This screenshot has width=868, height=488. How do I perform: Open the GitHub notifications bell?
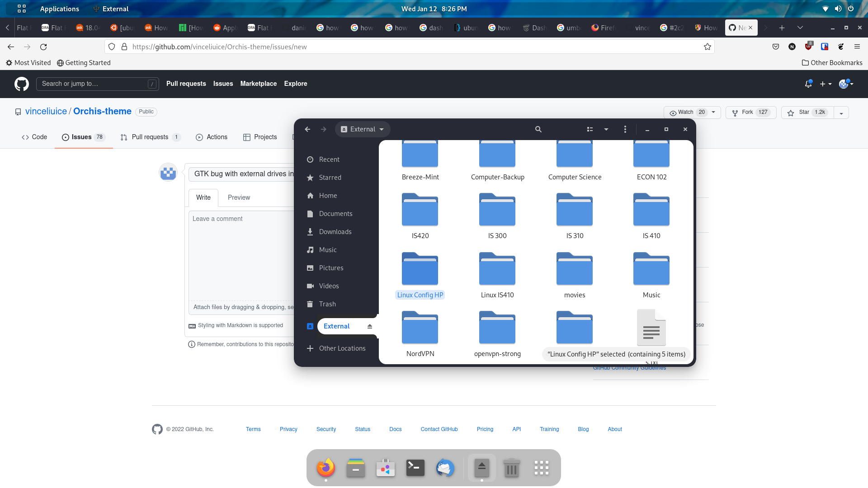808,84
